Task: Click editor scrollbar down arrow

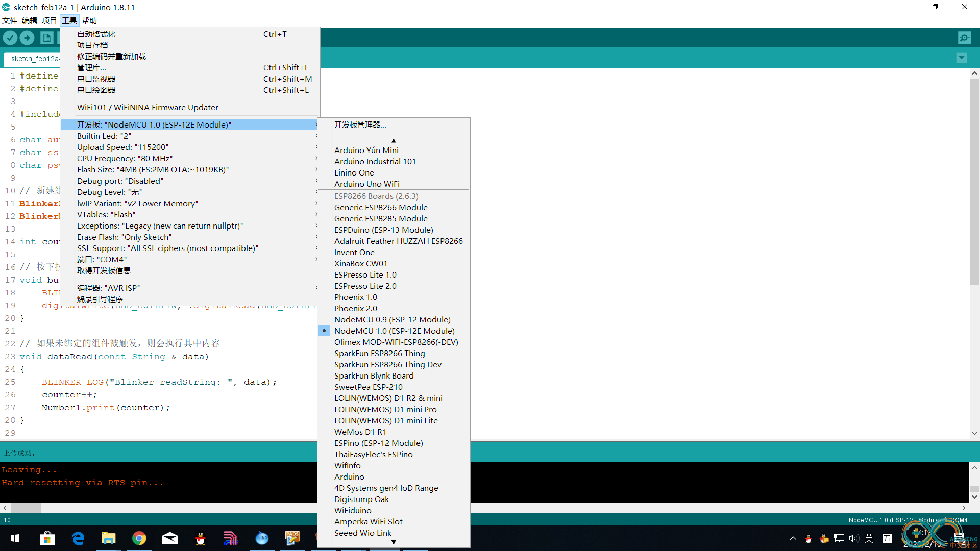Action: tap(974, 433)
